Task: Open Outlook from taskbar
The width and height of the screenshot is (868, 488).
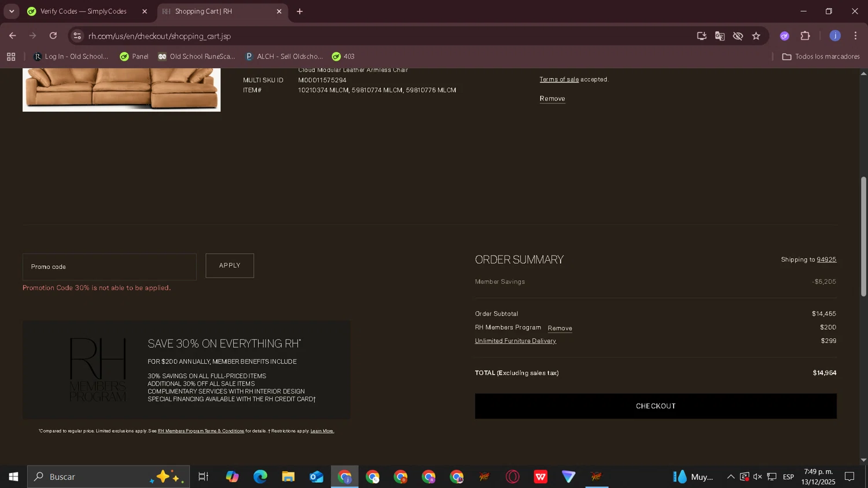Action: (x=316, y=477)
